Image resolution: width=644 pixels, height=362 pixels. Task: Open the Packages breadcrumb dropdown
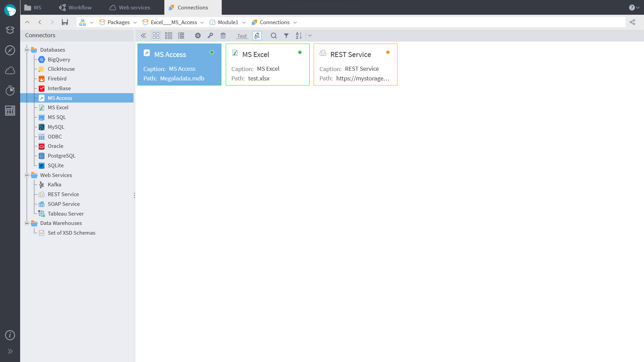tap(135, 22)
